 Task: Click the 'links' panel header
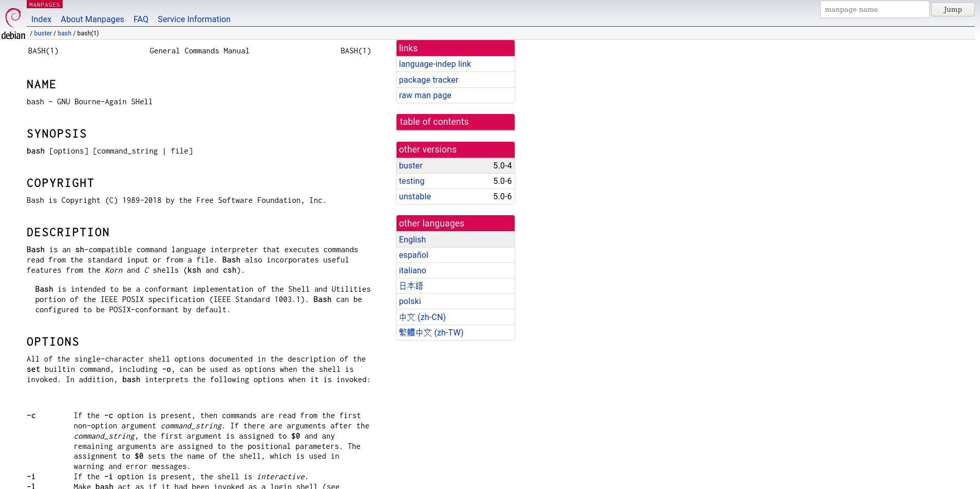tap(456, 48)
